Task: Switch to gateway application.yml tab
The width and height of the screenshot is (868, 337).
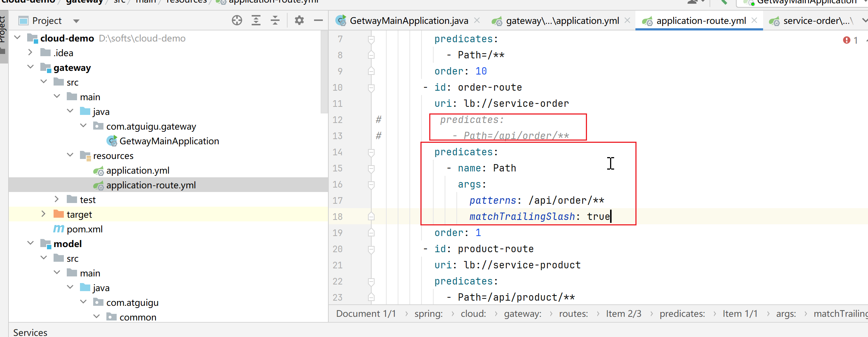Action: [x=562, y=21]
